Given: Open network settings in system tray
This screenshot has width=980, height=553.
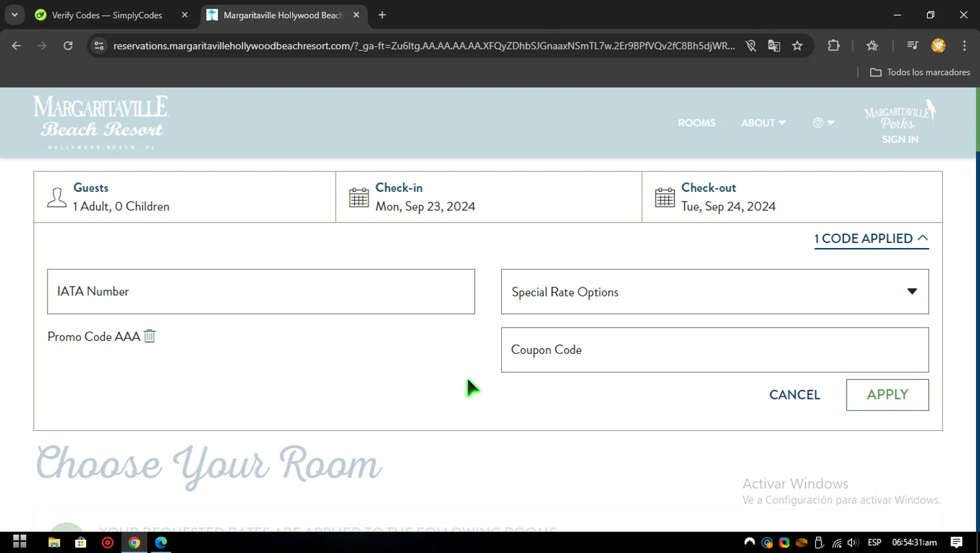Looking at the screenshot, I should pos(836,543).
